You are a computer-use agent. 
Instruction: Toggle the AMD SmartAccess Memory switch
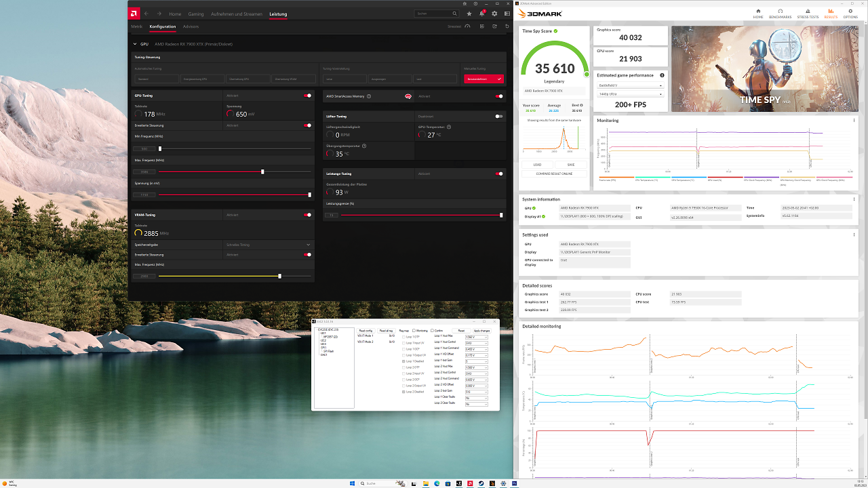tap(500, 96)
